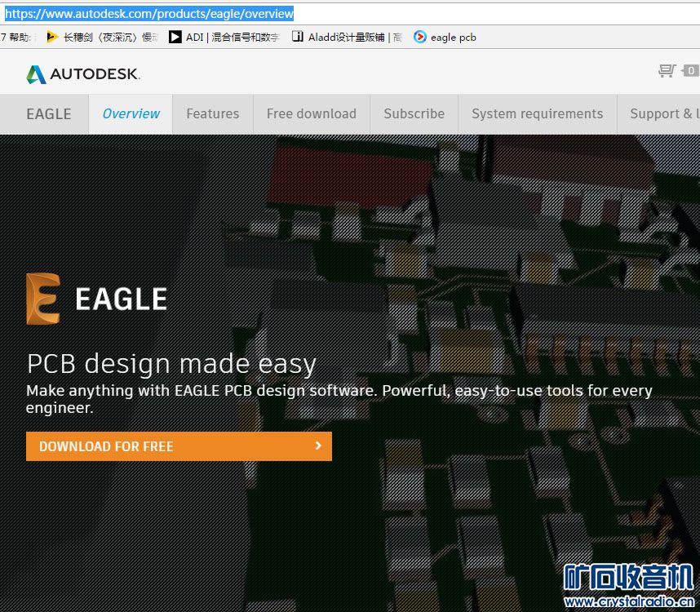Image resolution: width=700 pixels, height=612 pixels.
Task: Click the Autodesk logo
Action: tap(82, 74)
